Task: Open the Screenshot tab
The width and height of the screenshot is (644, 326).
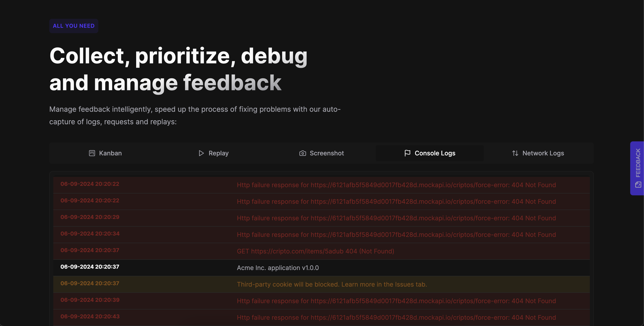Action: (x=322, y=153)
